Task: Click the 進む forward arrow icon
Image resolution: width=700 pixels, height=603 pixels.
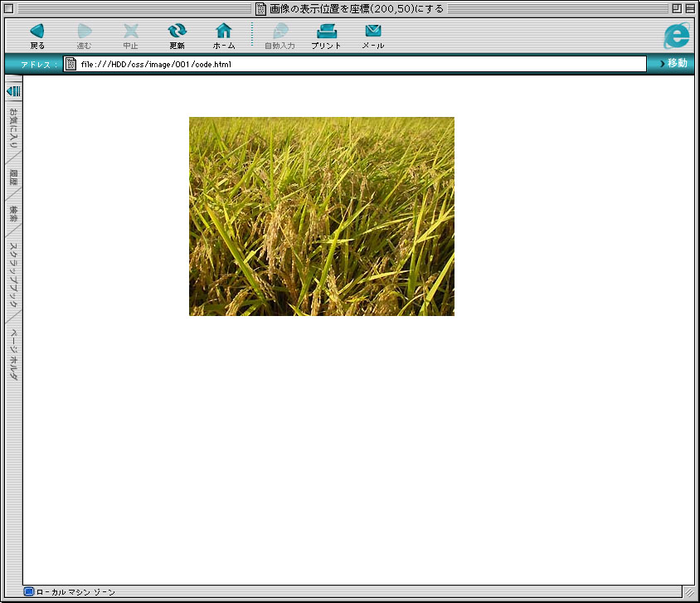Action: click(85, 32)
